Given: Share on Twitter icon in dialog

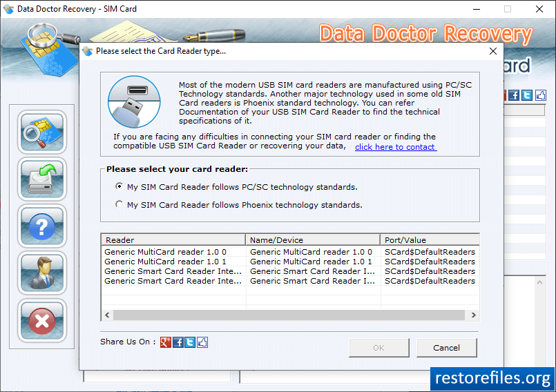Looking at the screenshot, I should coord(190,342).
